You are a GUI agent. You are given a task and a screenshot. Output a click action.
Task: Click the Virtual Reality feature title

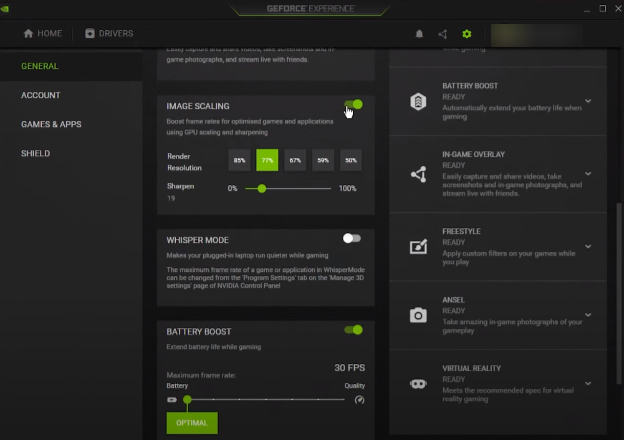471,368
